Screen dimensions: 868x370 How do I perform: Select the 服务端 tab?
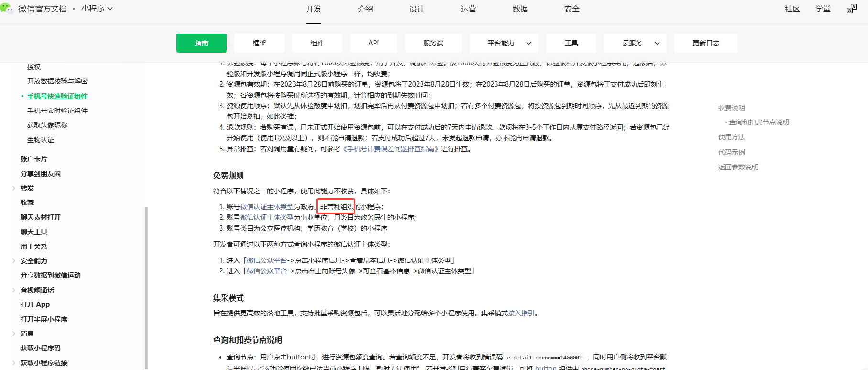click(433, 43)
